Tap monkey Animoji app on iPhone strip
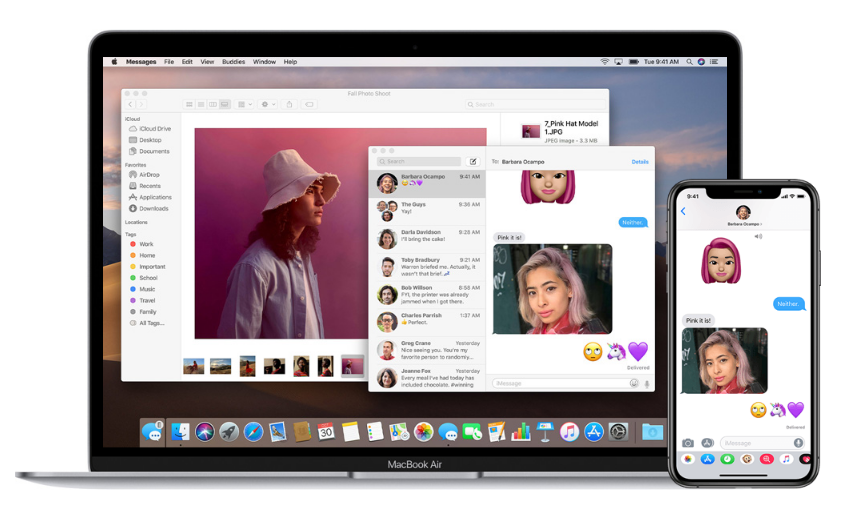This screenshot has width=847, height=512. [747, 459]
